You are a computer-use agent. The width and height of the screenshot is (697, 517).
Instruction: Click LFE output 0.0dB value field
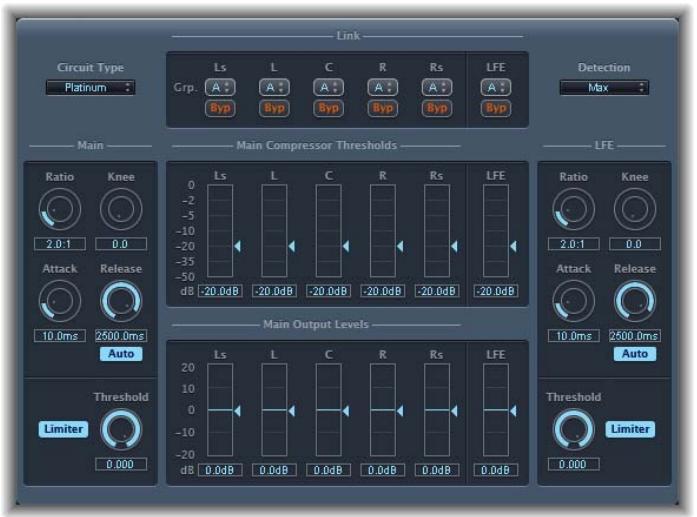tap(496, 470)
